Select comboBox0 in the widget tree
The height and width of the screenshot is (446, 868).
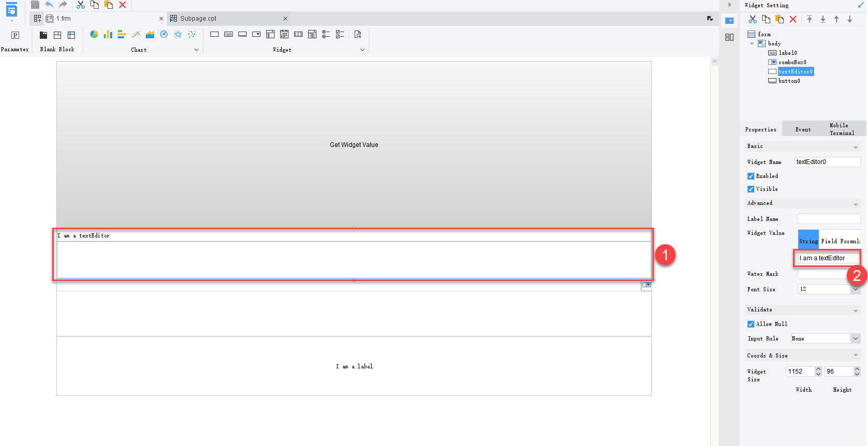792,62
